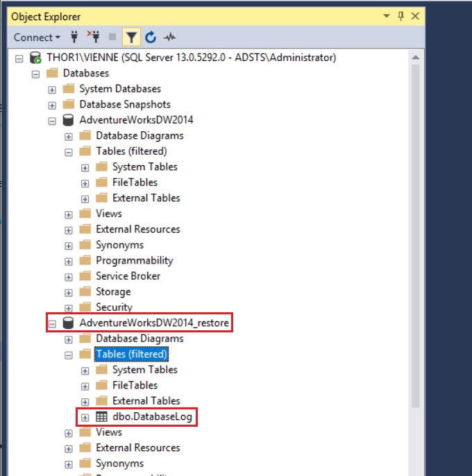Select first FileTables folder icon

point(101,182)
